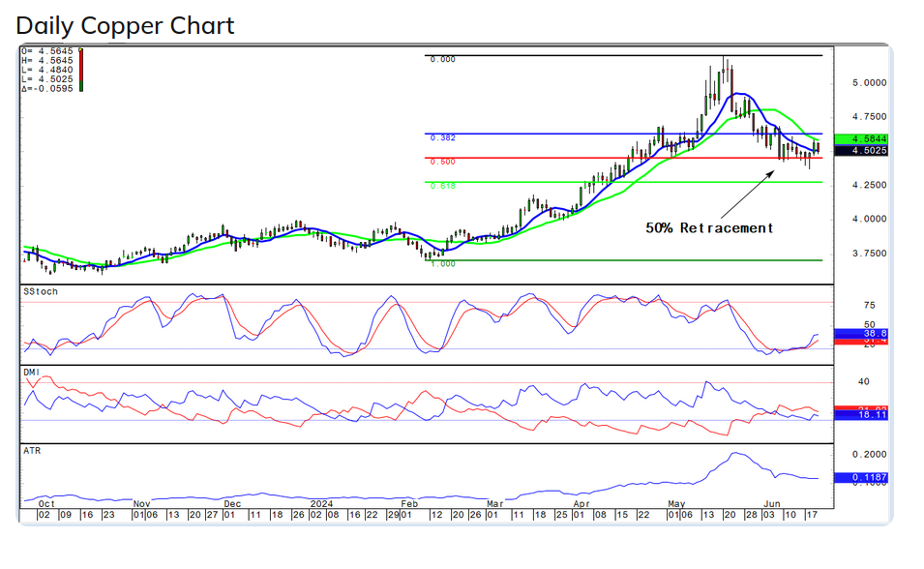Click the low value "L= 4.4840"
The height and width of the screenshot is (569, 924).
(47, 71)
